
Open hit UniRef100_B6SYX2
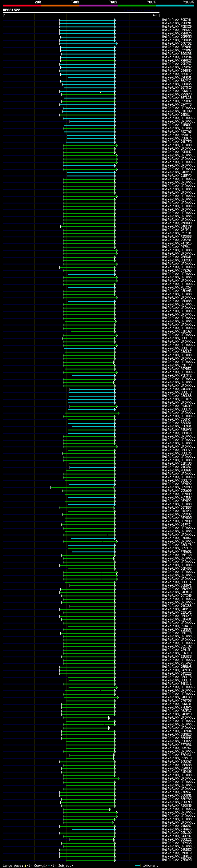click(176, 81)
